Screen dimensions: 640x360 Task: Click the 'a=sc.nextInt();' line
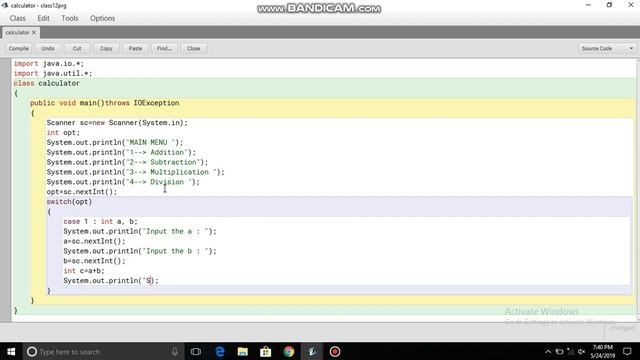(x=94, y=241)
